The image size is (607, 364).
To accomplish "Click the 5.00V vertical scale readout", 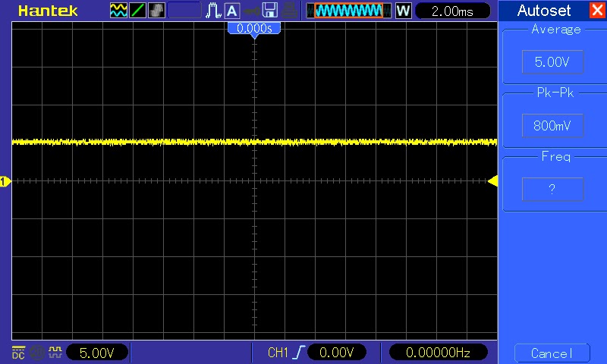I will (97, 353).
